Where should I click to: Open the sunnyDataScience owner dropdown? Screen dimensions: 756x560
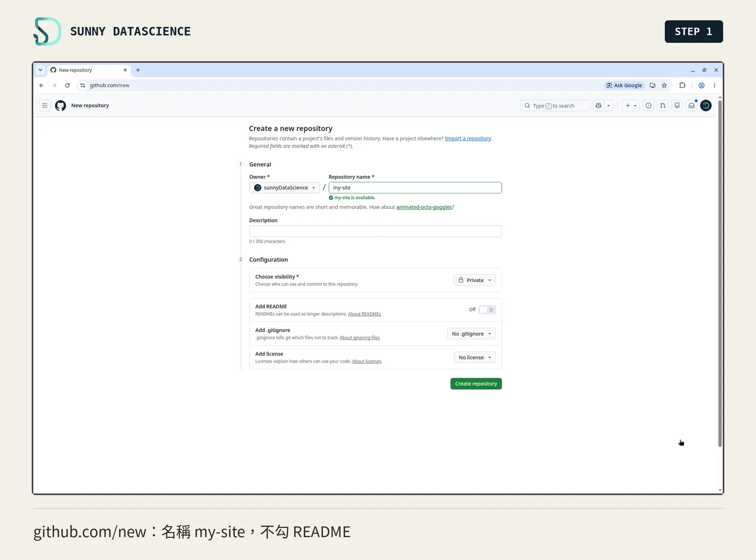284,188
